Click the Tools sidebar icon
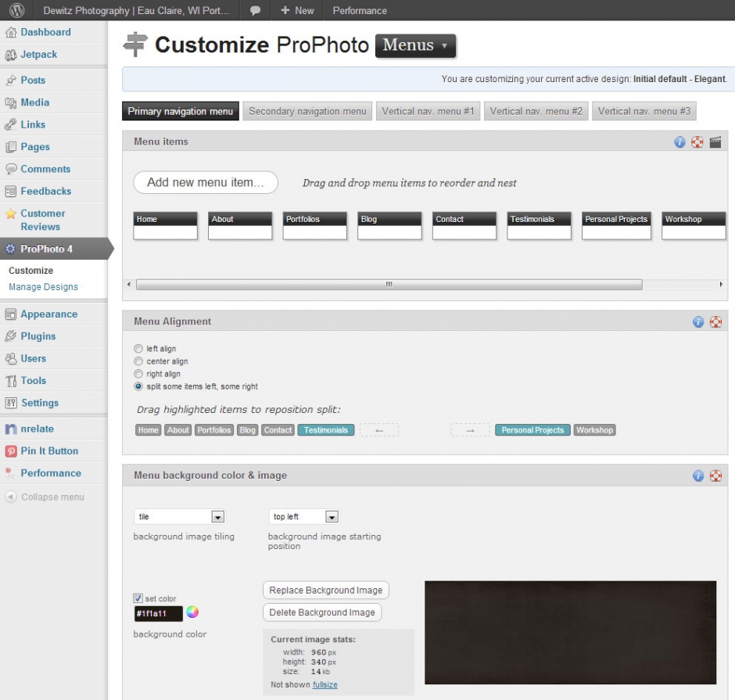 (x=11, y=381)
